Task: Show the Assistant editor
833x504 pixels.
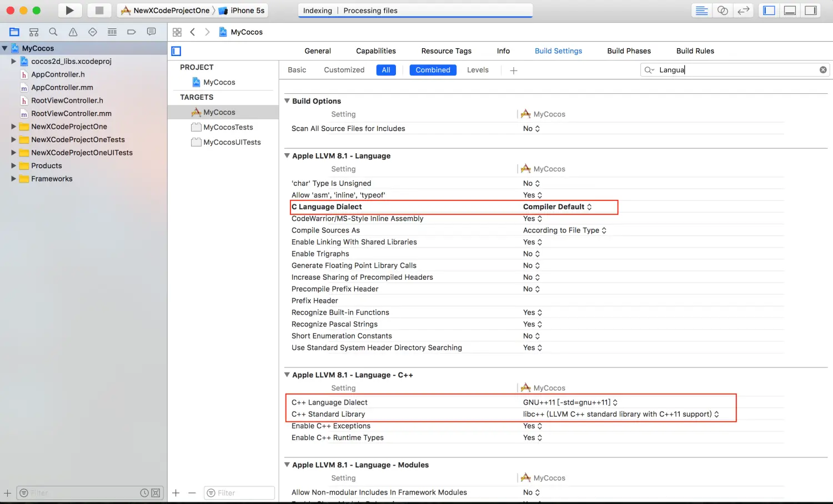Action: pyautogui.click(x=722, y=11)
